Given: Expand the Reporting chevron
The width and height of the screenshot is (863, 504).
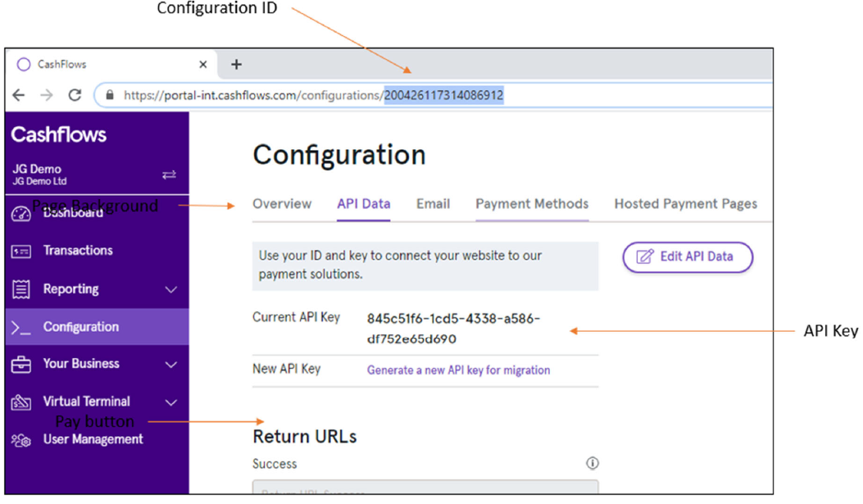Looking at the screenshot, I should (x=171, y=289).
